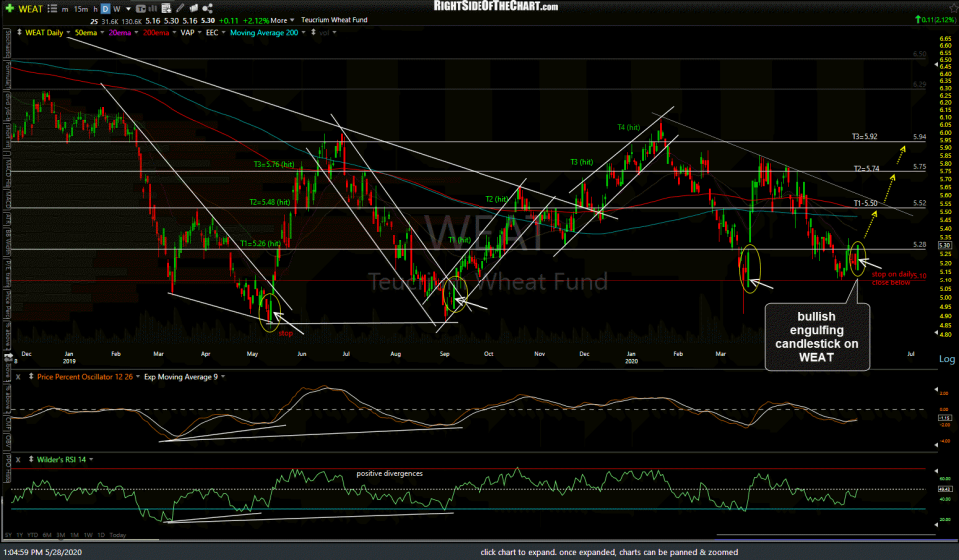This screenshot has width=959, height=560.
Task: Toggle Log scale on price axis
Action: point(947,359)
